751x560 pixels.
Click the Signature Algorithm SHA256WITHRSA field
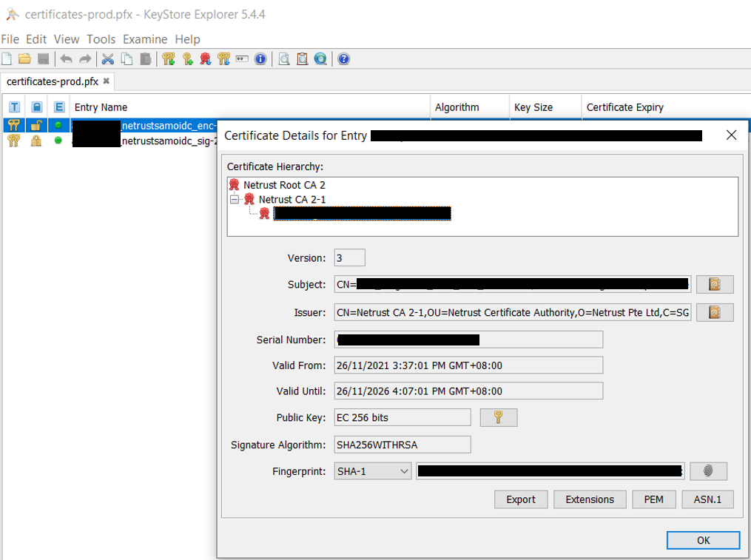403,445
